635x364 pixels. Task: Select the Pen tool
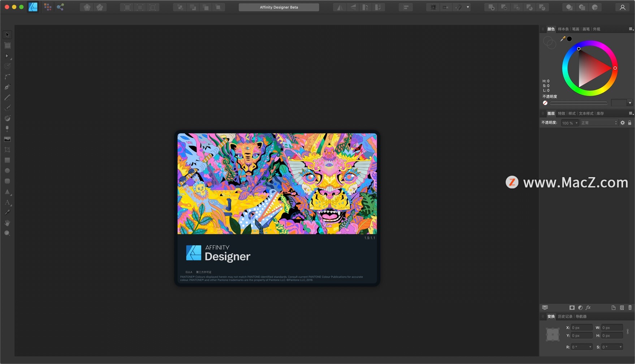click(7, 87)
